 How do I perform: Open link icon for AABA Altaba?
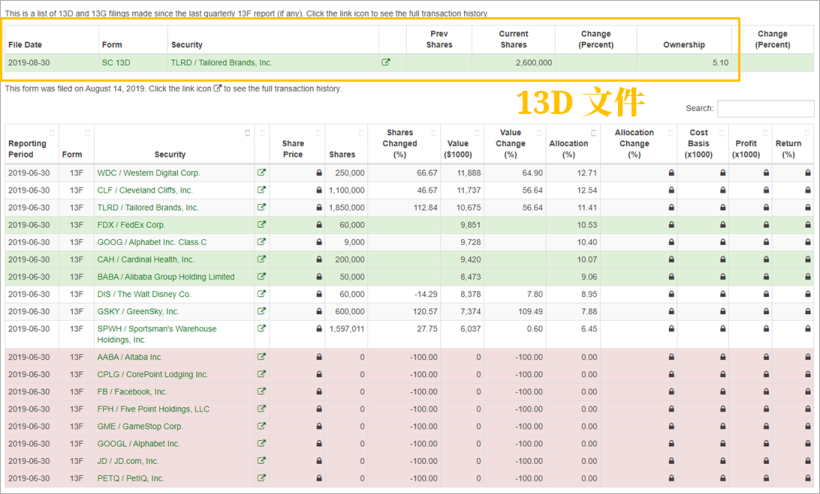[x=261, y=357]
